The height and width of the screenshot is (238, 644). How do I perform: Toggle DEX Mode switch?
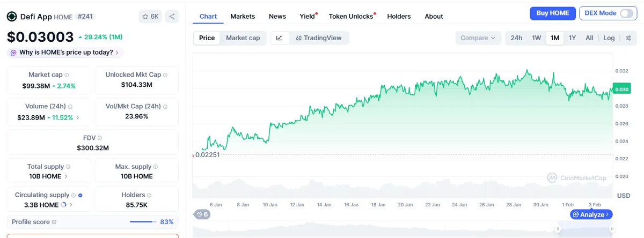(626, 13)
